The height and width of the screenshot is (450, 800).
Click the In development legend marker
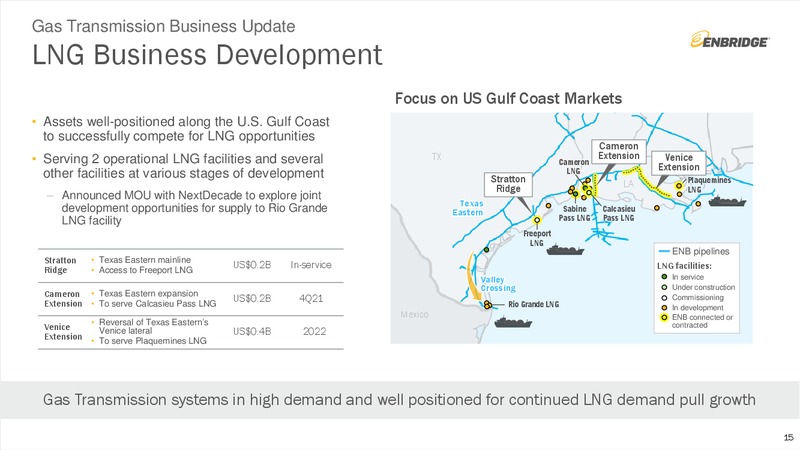pos(664,308)
